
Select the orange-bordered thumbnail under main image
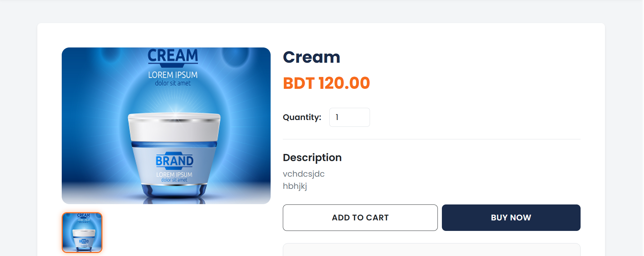[x=82, y=233]
